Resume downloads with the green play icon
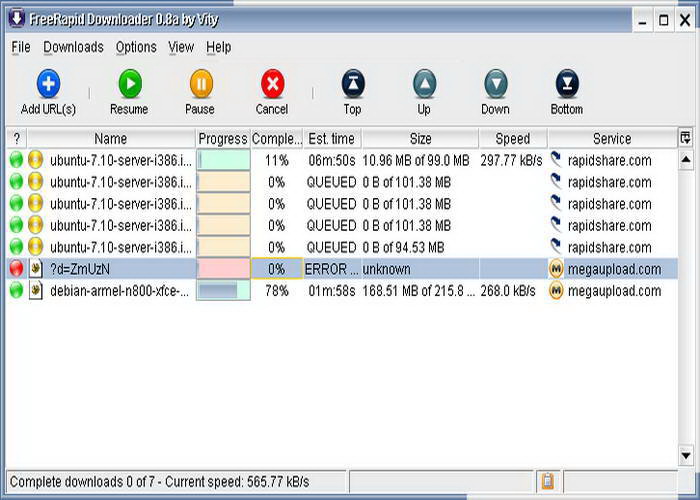This screenshot has height=500, width=700. 130,84
